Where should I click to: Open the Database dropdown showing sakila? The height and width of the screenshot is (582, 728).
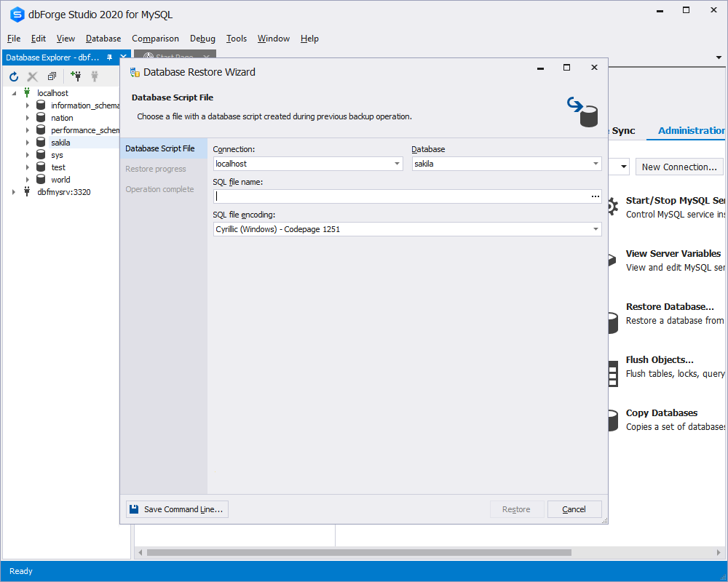pyautogui.click(x=596, y=164)
